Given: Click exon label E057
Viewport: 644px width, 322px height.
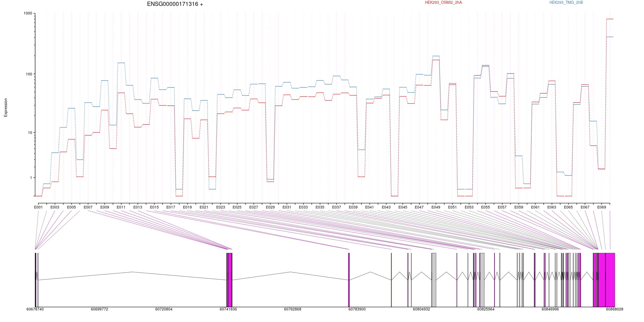Looking at the screenshot, I should pos(502,207).
